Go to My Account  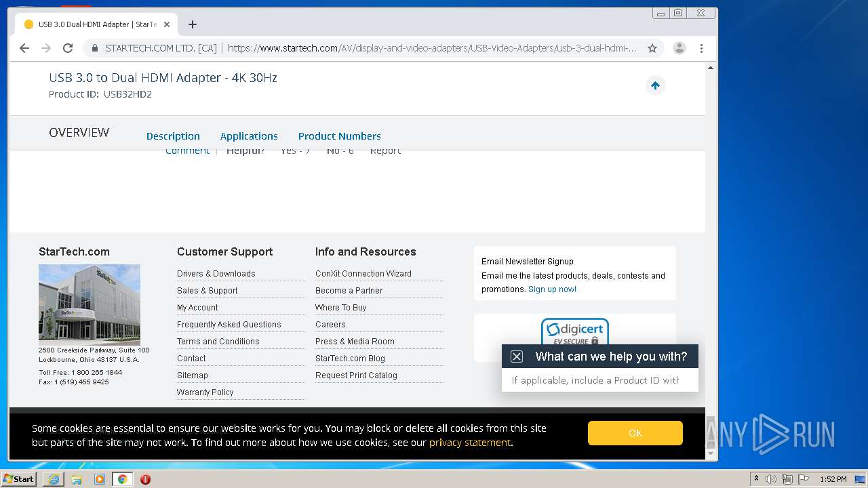197,308
